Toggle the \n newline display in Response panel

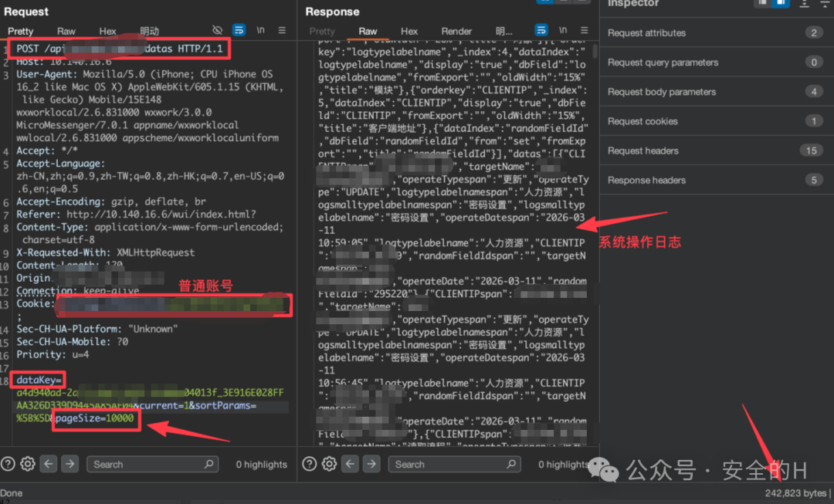(563, 30)
